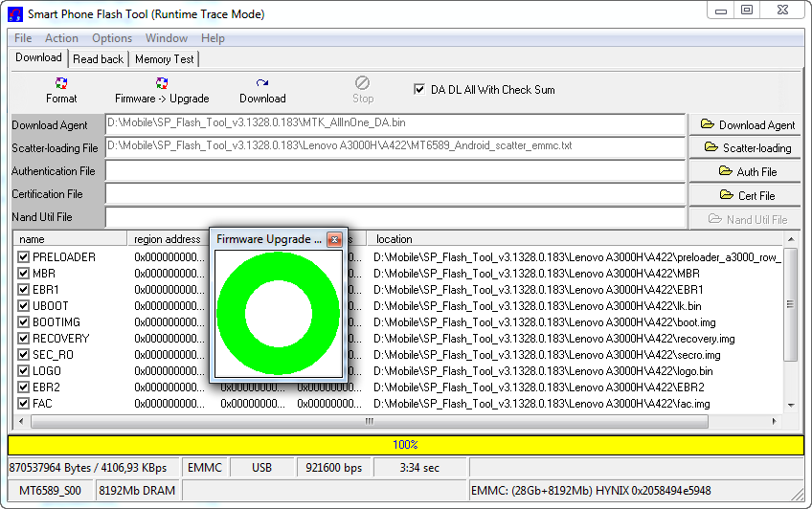The height and width of the screenshot is (509, 812).
Task: Click the region address column header
Action: pos(169,239)
